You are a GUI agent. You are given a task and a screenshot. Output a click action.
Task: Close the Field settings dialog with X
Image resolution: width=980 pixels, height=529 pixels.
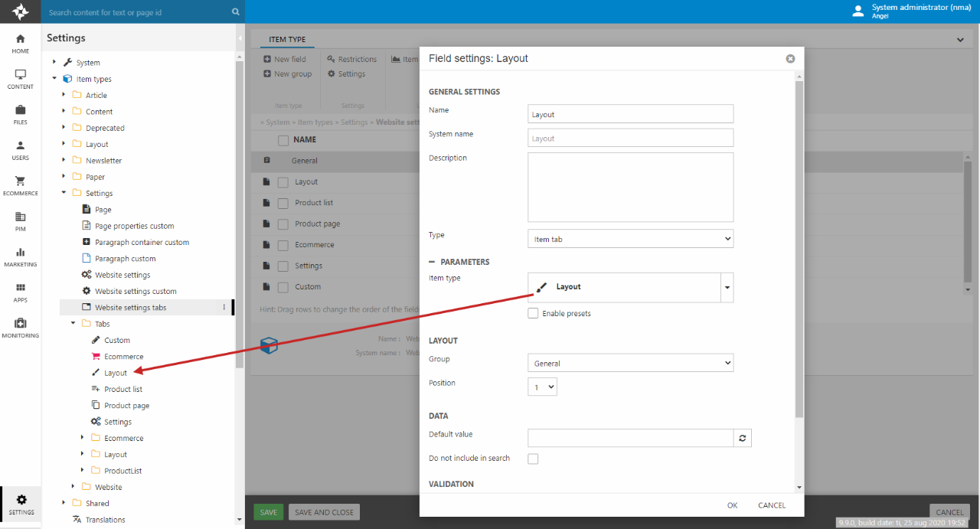[790, 59]
